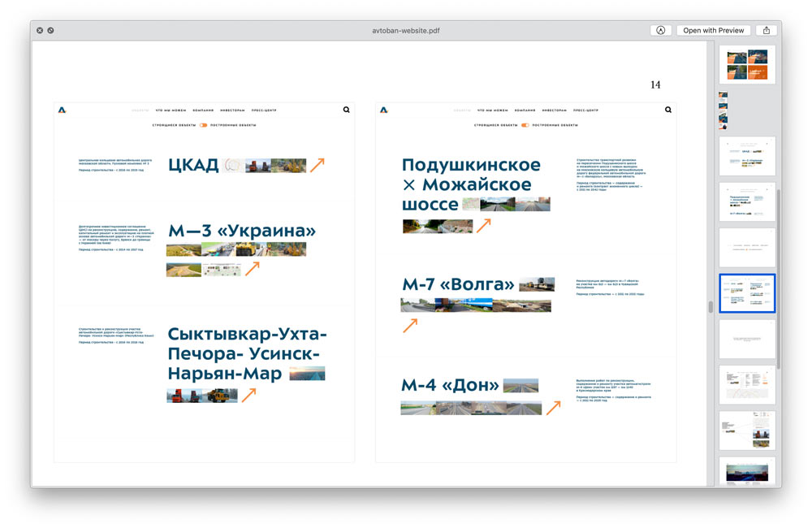Click the search magnifier on the left page
This screenshot has height=528, width=812.
point(347,110)
